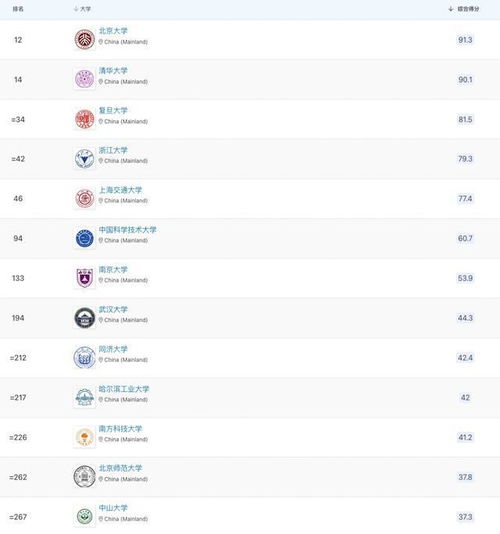Open the 北京大学 university link

[x=113, y=31]
